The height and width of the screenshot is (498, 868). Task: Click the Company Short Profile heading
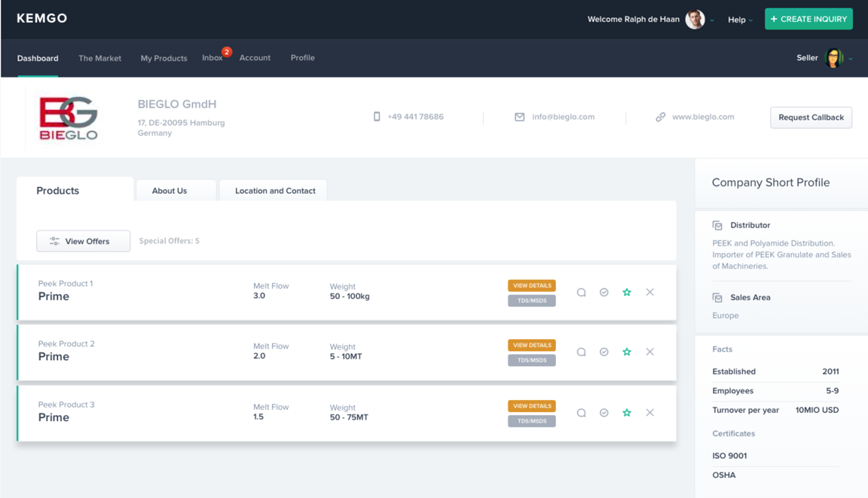[x=771, y=182]
